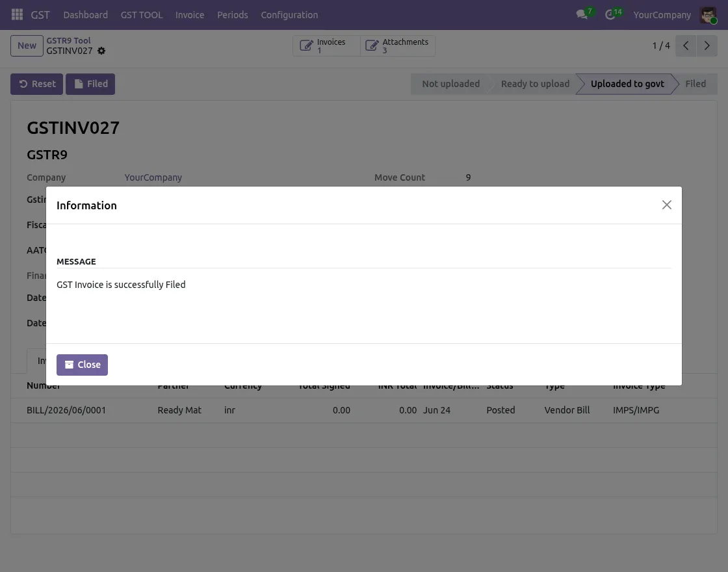Click the GSTR9 Tool breadcrumb link
The height and width of the screenshot is (572, 728).
(x=68, y=40)
